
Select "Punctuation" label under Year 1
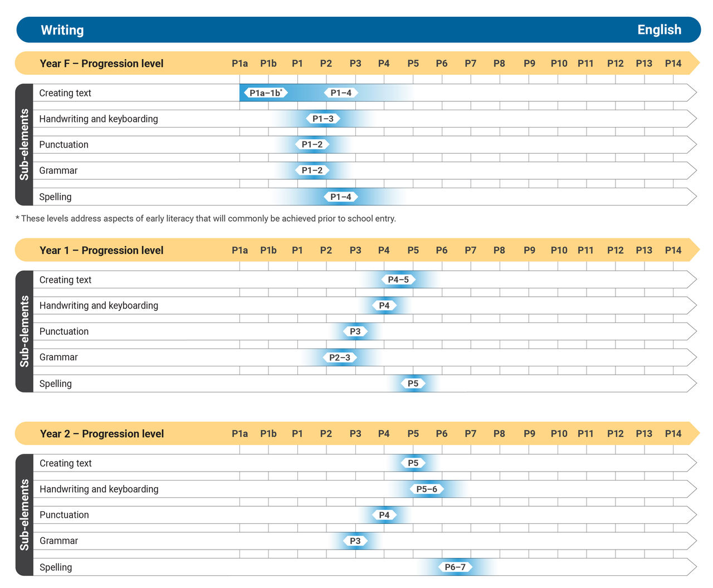click(64, 331)
